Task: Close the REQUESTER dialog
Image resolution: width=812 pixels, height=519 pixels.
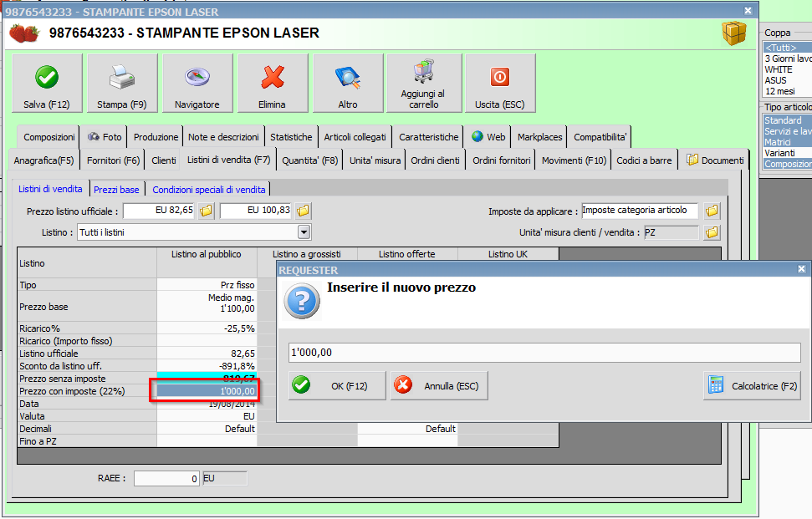Action: point(801,269)
